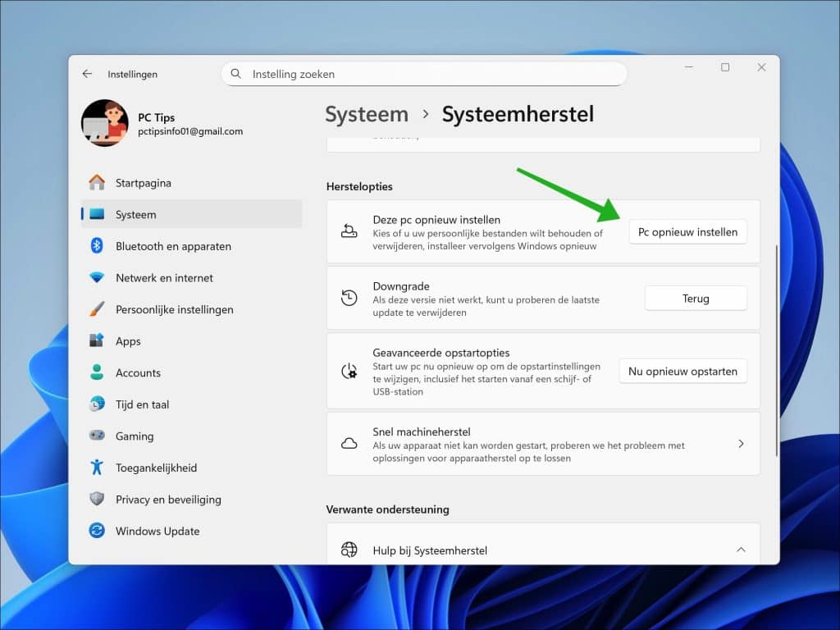The width and height of the screenshot is (840, 630).
Task: Click the Netwerk en internet wifi icon
Action: coord(97,277)
